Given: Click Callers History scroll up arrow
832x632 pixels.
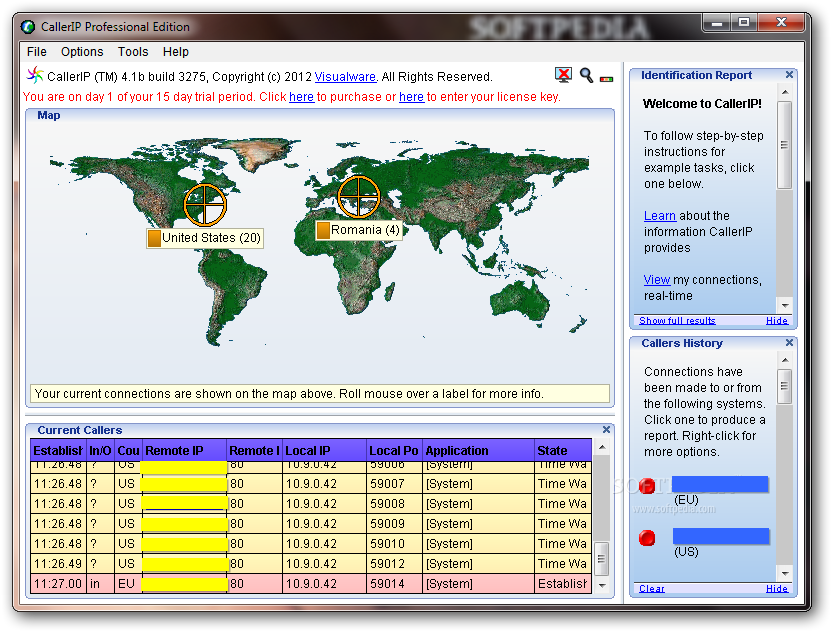Looking at the screenshot, I should 785,360.
